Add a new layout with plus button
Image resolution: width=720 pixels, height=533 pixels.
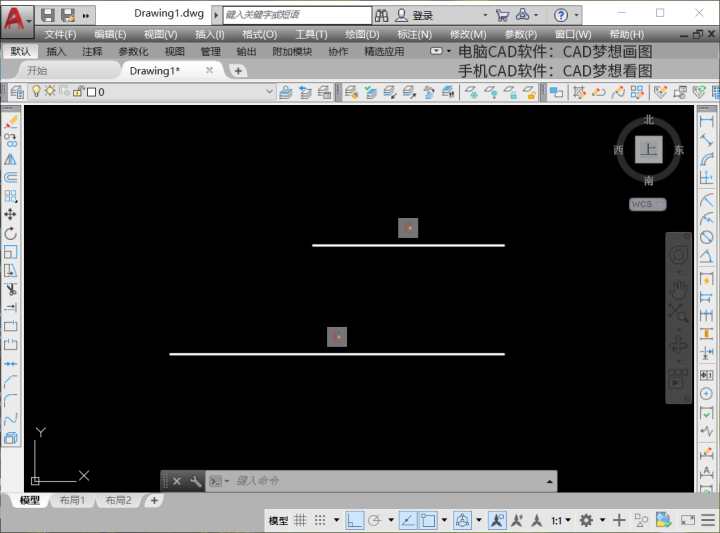154,500
